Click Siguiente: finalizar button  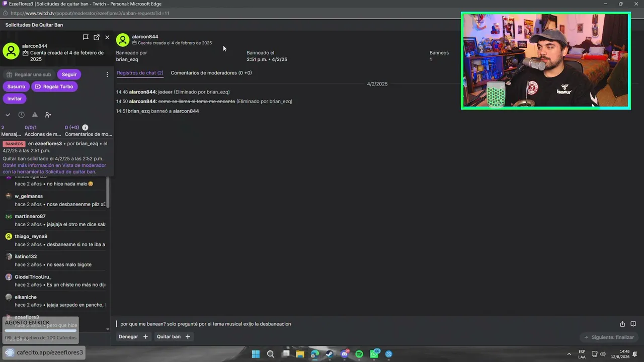coord(608,337)
